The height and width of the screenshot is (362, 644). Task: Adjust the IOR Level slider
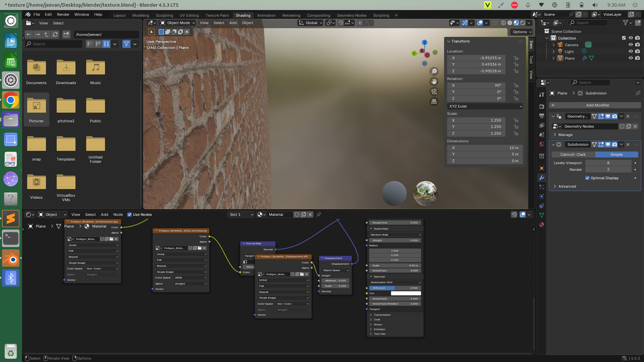(394, 288)
